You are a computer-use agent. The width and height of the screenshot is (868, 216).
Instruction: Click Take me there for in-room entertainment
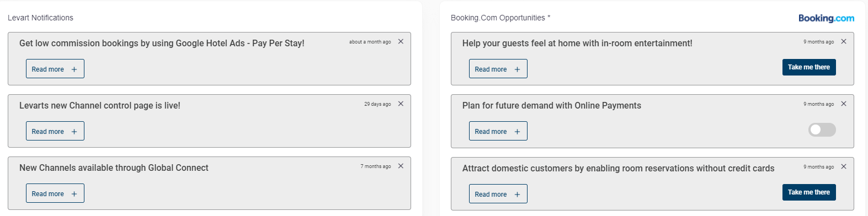(809, 67)
